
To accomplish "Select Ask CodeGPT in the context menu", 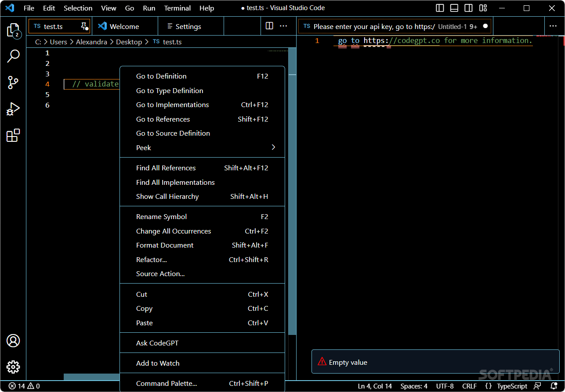I will coord(202,343).
